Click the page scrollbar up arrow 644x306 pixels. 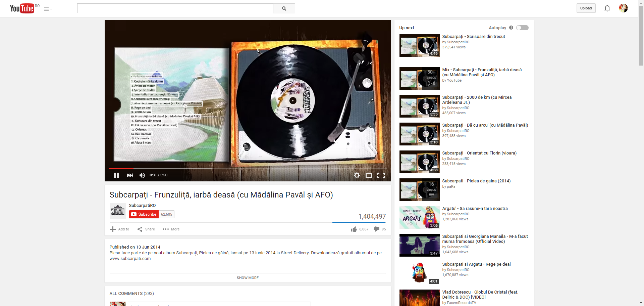[641, 3]
